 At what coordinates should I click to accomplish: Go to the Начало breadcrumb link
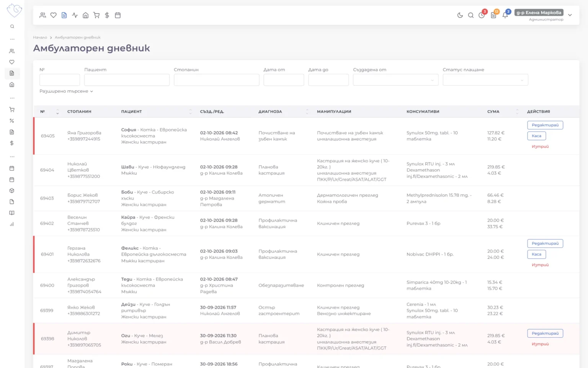pyautogui.click(x=40, y=38)
